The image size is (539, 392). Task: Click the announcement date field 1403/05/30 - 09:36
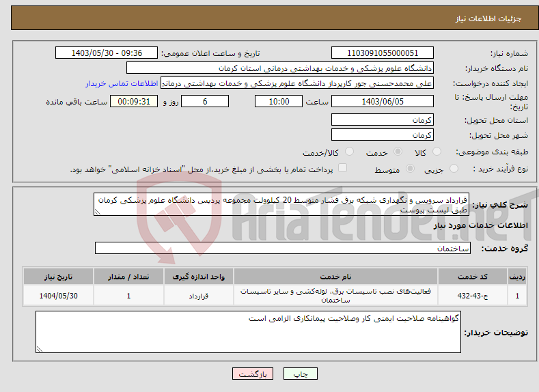(x=107, y=53)
